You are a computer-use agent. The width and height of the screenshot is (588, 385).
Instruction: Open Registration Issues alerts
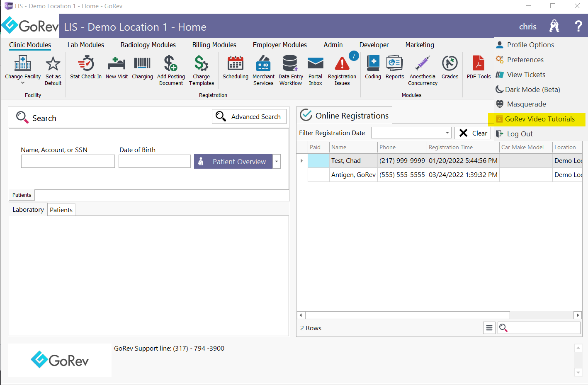click(342, 70)
